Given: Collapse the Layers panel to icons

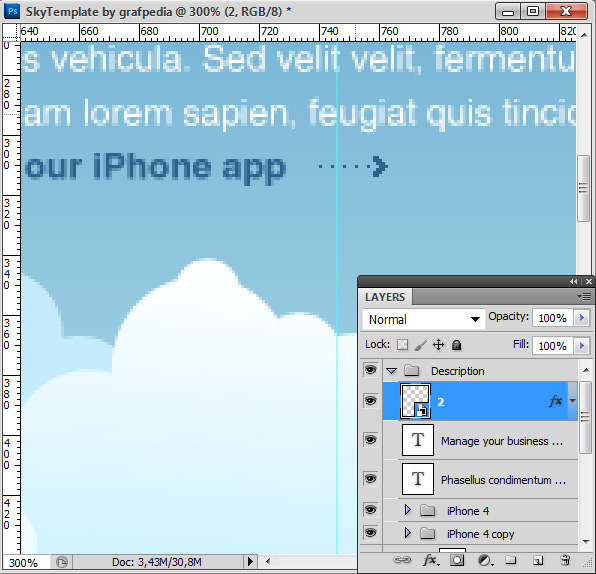Looking at the screenshot, I should click(574, 281).
